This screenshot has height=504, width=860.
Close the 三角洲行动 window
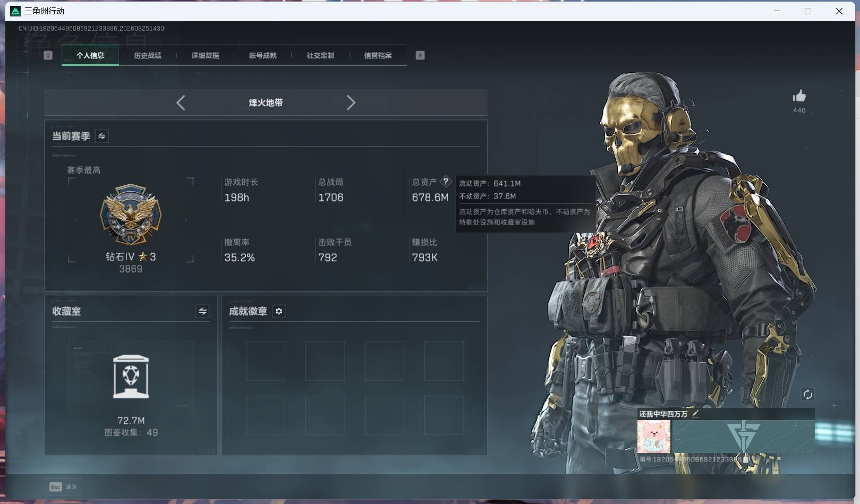[839, 11]
